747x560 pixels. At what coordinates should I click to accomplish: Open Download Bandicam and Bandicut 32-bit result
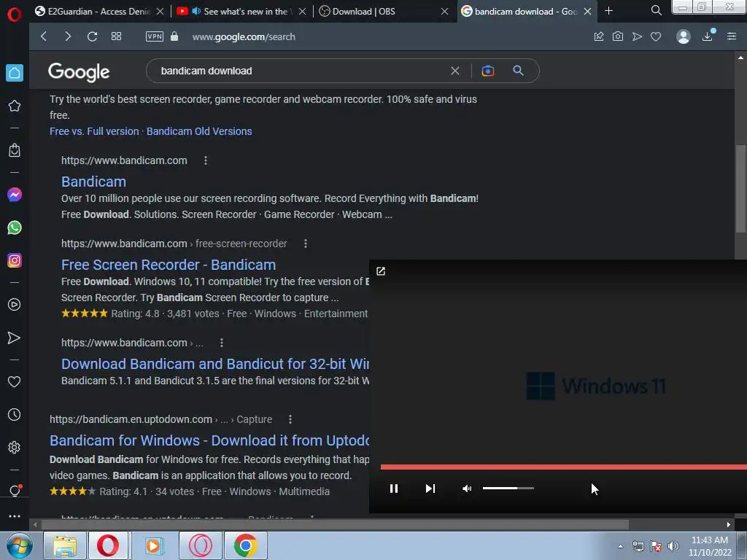pos(215,364)
